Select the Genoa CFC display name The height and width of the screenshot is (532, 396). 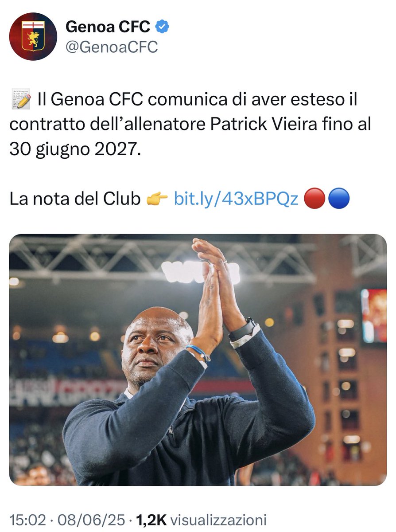(x=109, y=27)
